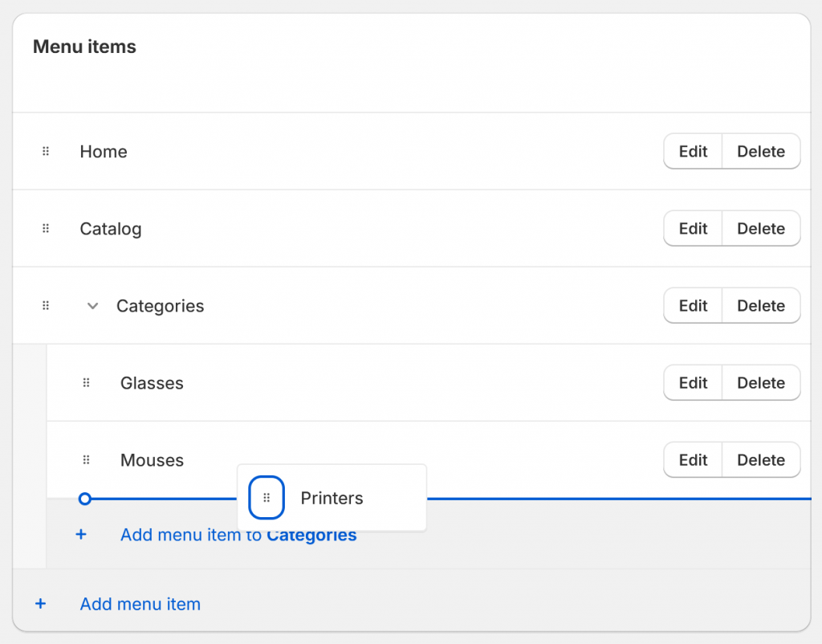
Task: Click the plus icon beside Add menu item
Action: point(40,604)
